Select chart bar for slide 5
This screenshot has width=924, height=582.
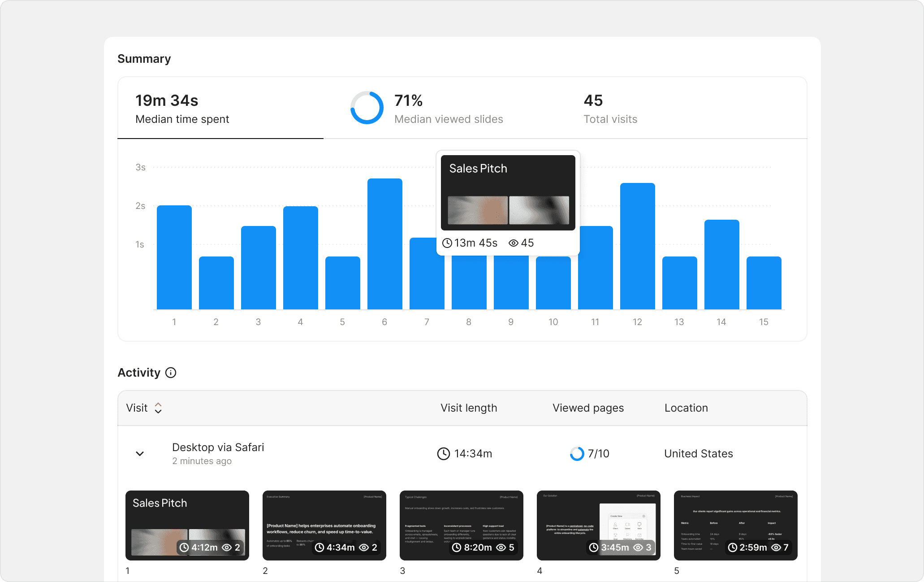(343, 283)
